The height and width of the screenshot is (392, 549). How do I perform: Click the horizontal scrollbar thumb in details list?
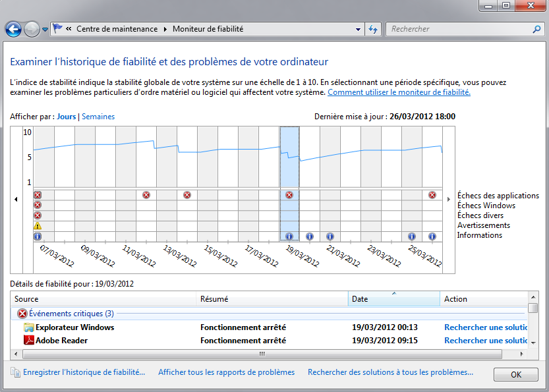tap(262, 354)
